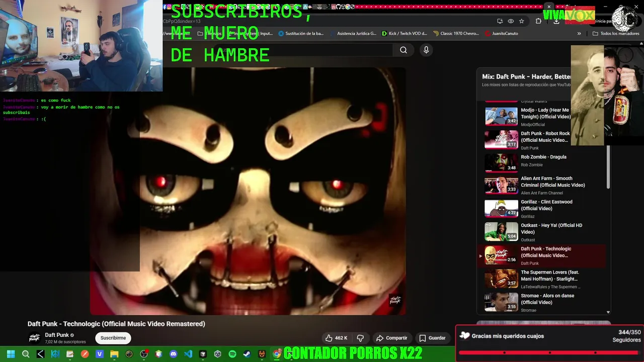
Task: Open the Compartir share dialog
Action: tap(391, 338)
